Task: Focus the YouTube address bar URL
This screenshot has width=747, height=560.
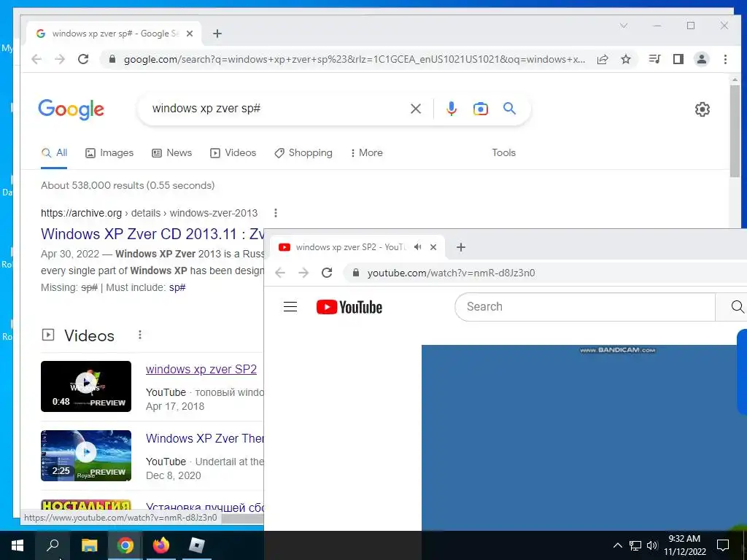Action: tap(451, 273)
